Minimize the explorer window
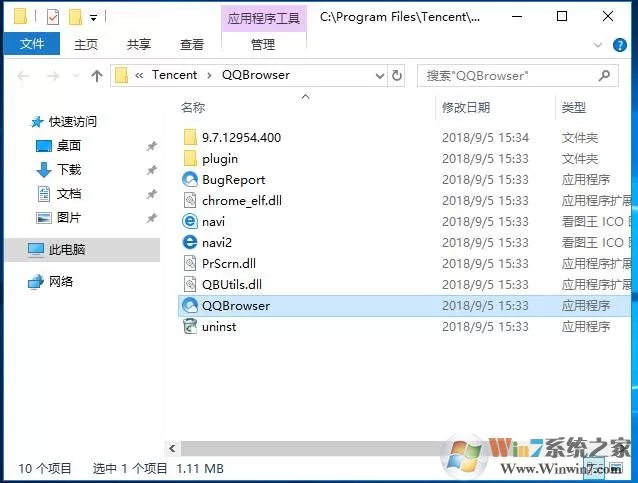Viewport: 638px width, 483px height. pos(517,17)
